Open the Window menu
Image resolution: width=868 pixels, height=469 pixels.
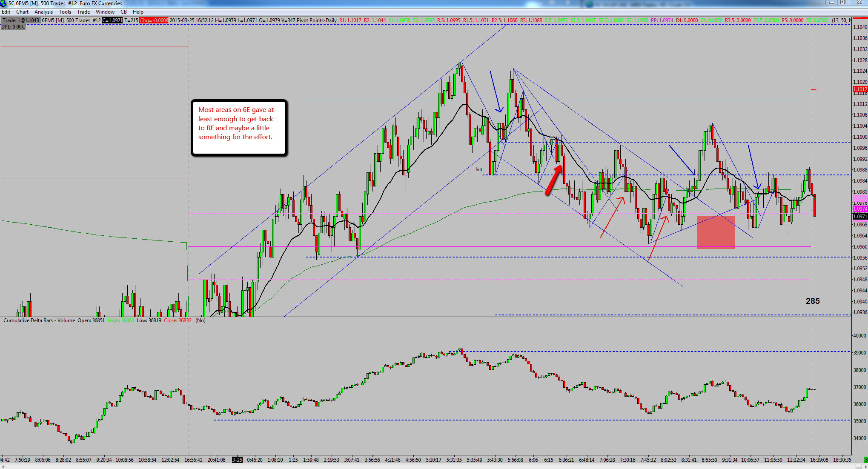coord(105,12)
